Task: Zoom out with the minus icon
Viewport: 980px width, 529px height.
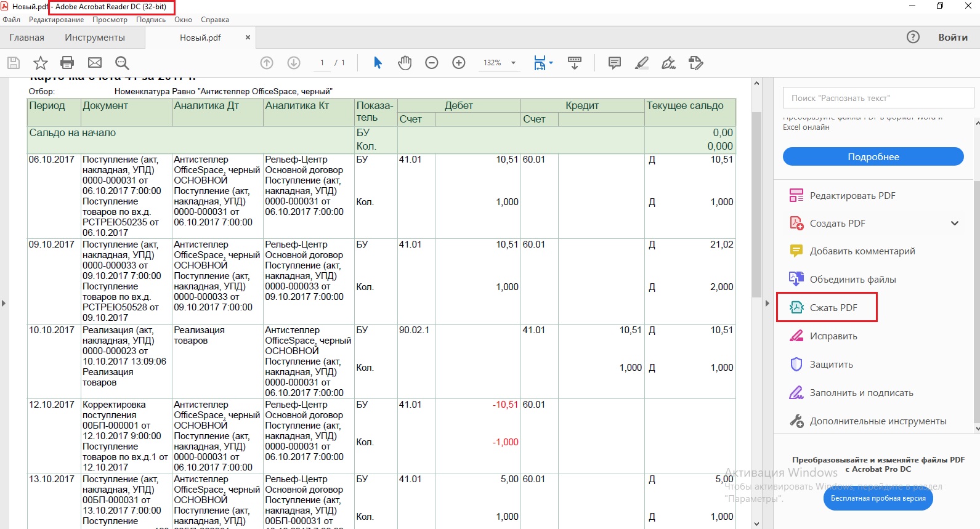Action: [432, 63]
